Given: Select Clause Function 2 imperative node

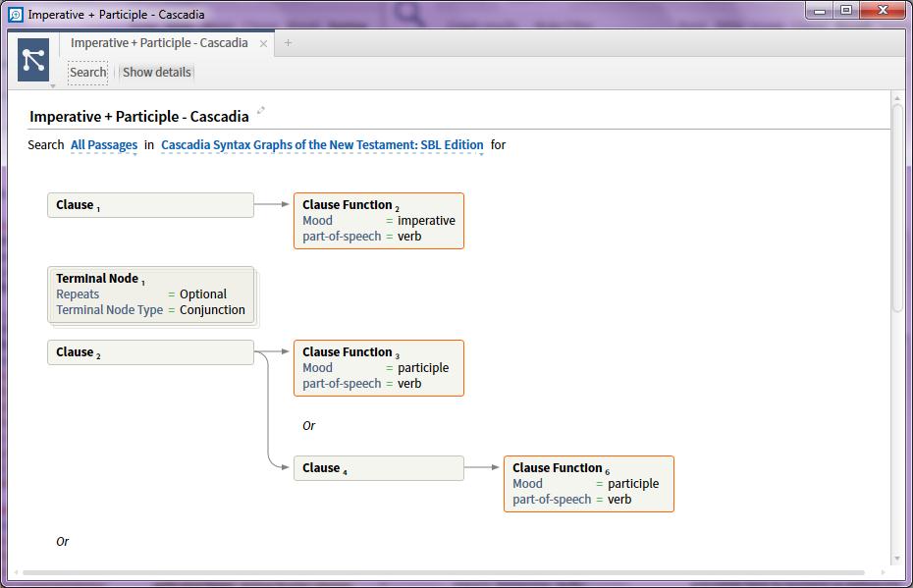Looking at the screenshot, I should [378, 221].
